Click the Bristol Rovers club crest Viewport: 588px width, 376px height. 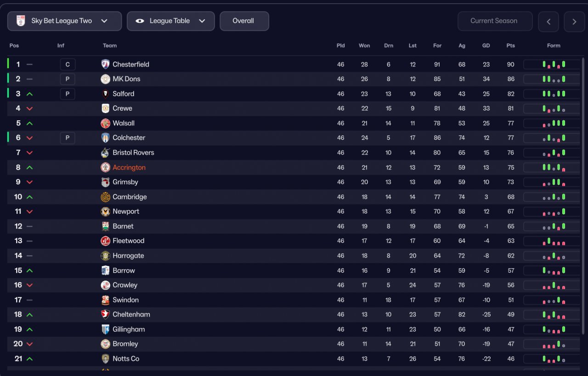tap(106, 153)
